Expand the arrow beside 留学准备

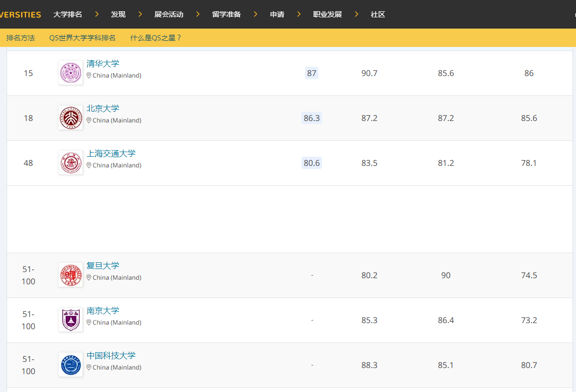(x=255, y=14)
